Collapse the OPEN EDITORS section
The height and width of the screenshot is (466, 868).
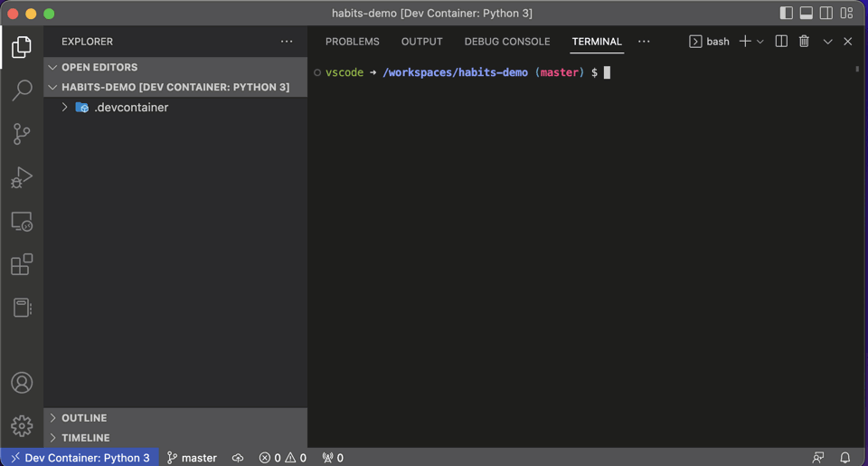pos(175,67)
